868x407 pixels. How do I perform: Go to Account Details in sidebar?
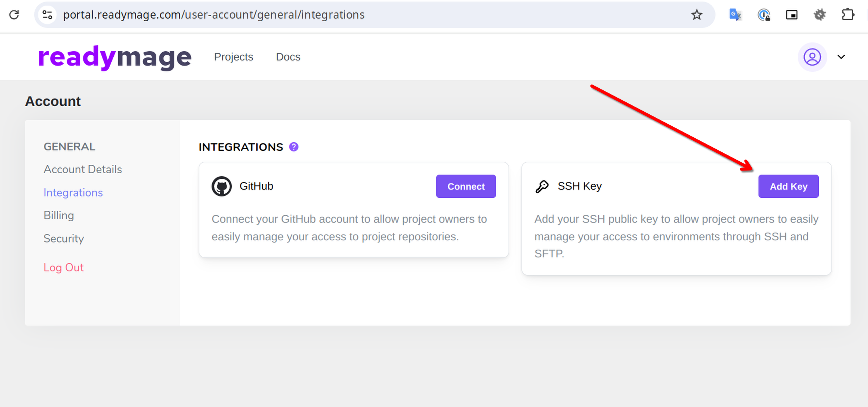click(83, 169)
